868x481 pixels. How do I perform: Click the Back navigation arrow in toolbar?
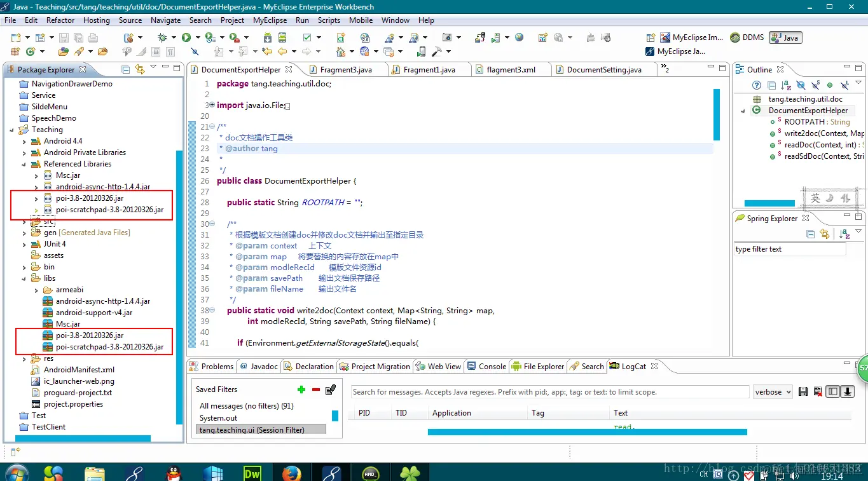pos(282,51)
